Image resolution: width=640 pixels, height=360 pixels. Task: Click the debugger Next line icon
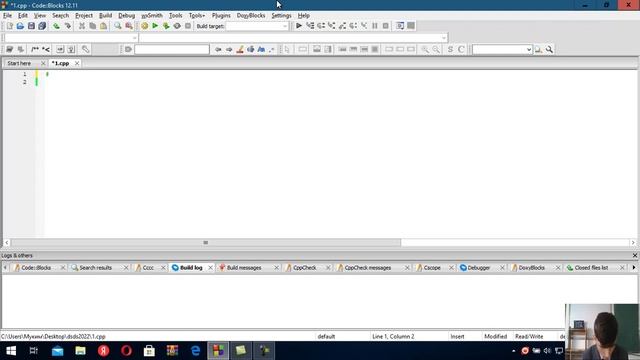[x=321, y=26]
